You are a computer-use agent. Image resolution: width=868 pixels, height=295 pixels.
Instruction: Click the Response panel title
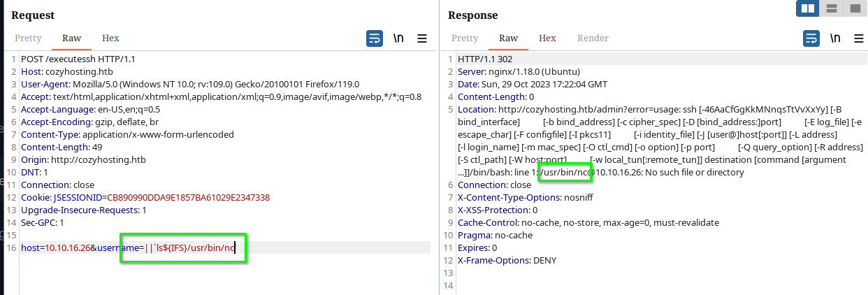473,15
